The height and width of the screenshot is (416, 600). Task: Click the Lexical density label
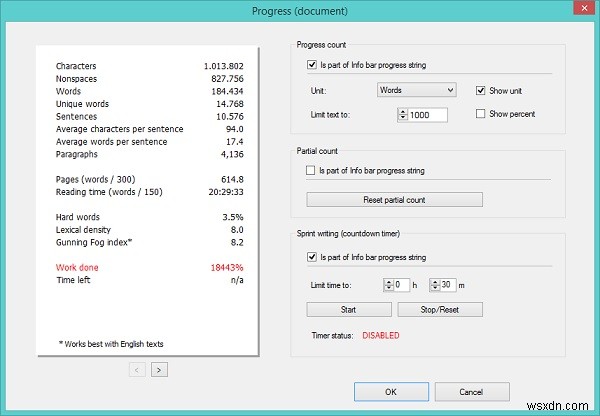pos(83,230)
